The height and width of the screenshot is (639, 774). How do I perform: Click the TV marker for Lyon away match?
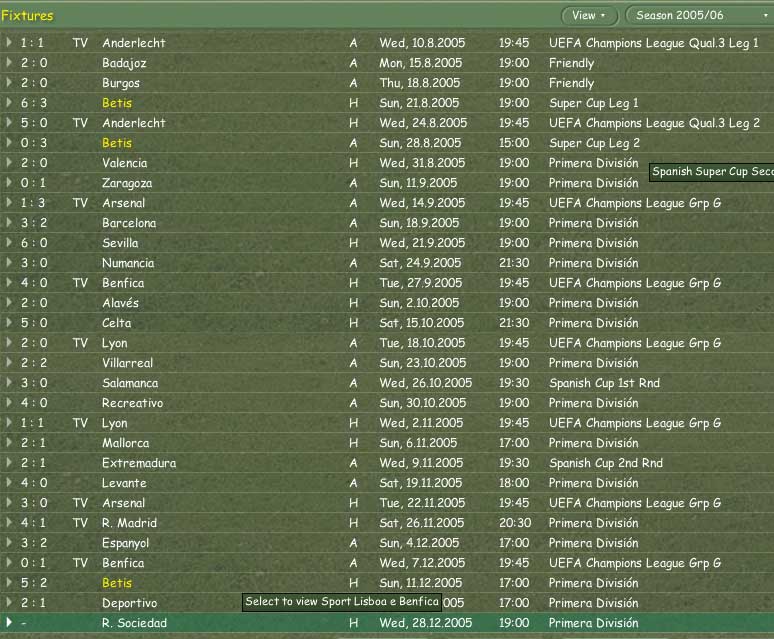click(x=80, y=343)
